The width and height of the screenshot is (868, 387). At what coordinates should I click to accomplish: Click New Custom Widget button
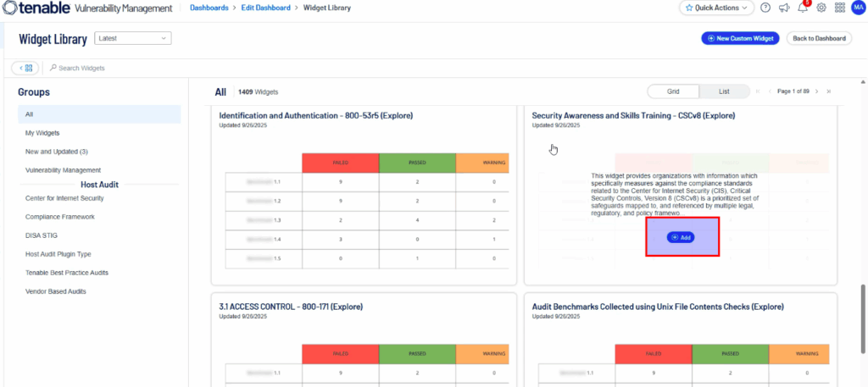(739, 38)
